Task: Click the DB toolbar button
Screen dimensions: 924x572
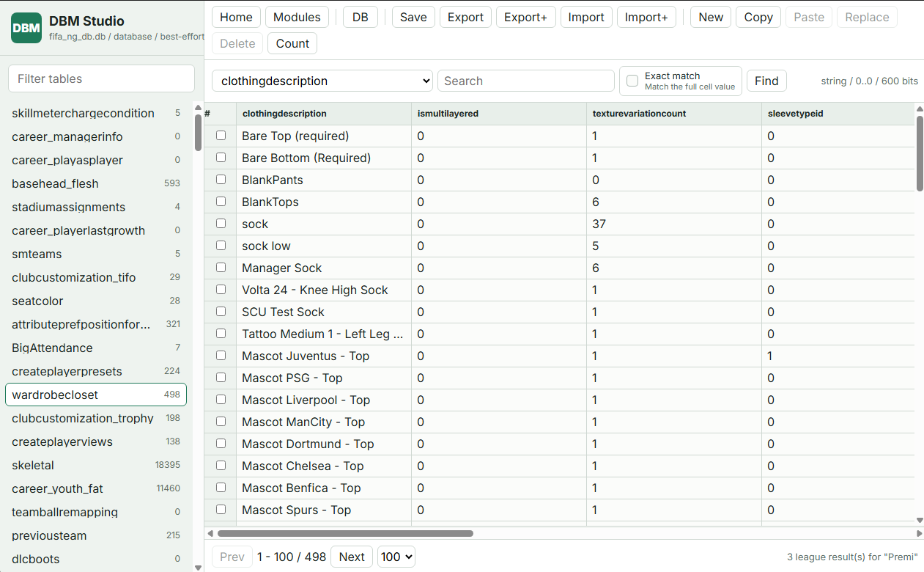Action: (x=361, y=17)
